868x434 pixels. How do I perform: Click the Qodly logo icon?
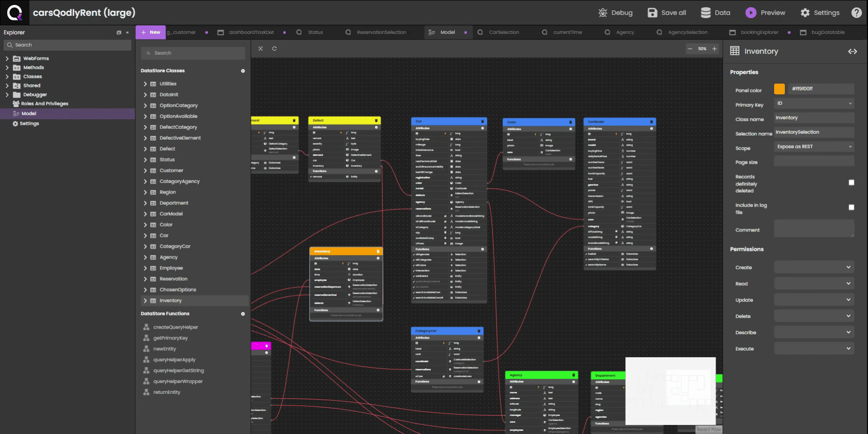[x=14, y=13]
